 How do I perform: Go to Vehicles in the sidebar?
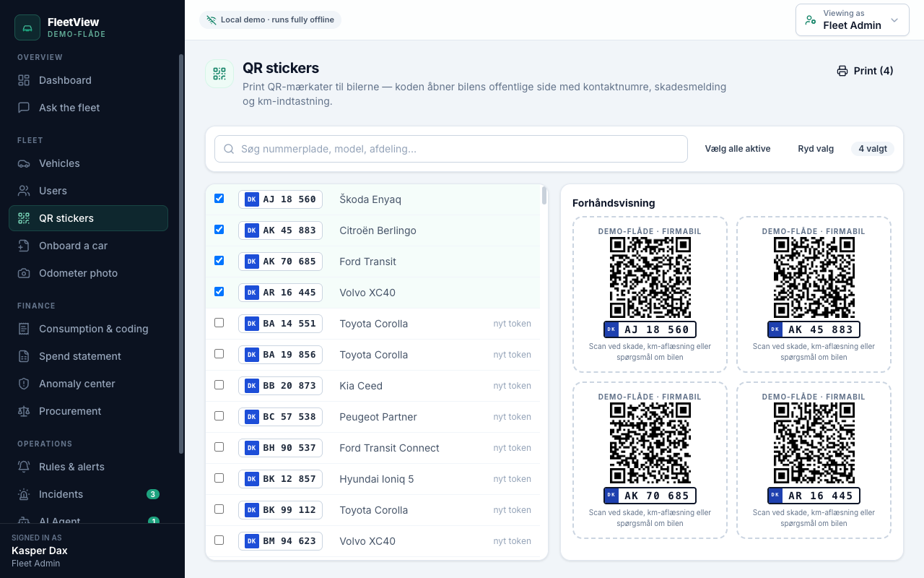(88, 163)
